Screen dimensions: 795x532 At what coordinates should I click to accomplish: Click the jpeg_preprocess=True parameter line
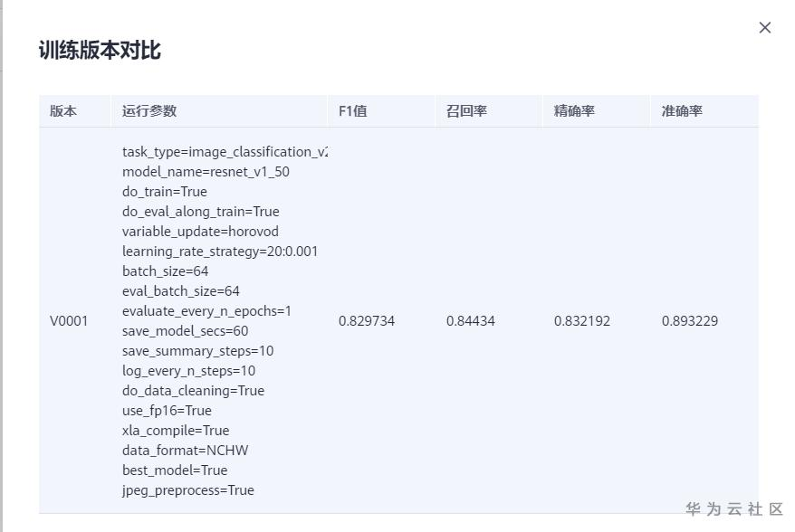[188, 490]
